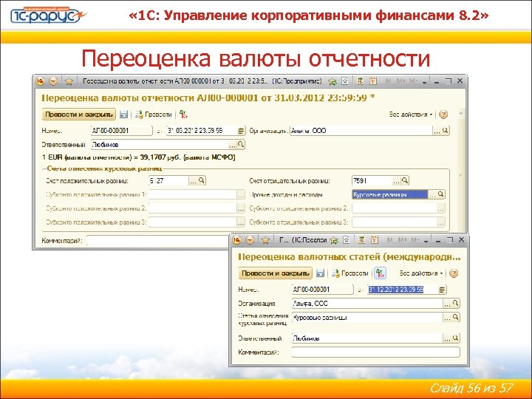Click the 1C logo icon in main window title bar
532x399 pixels.
tap(41, 81)
